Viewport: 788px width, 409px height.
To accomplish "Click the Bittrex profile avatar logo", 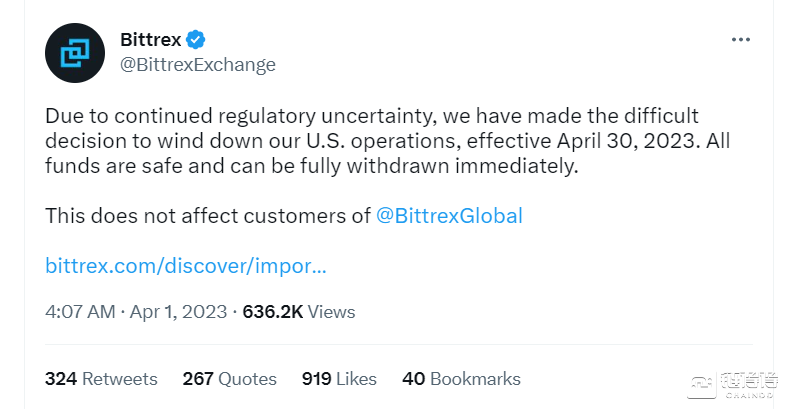I will tap(76, 52).
